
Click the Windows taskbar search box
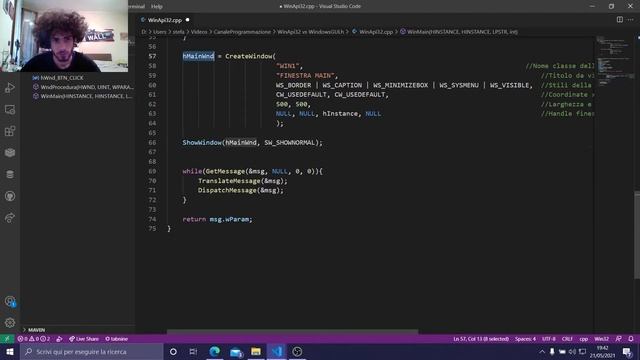coord(91,351)
